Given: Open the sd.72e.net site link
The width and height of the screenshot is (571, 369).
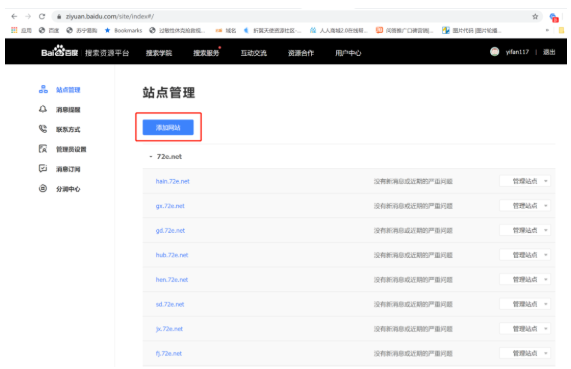Looking at the screenshot, I should pyautogui.click(x=170, y=304).
